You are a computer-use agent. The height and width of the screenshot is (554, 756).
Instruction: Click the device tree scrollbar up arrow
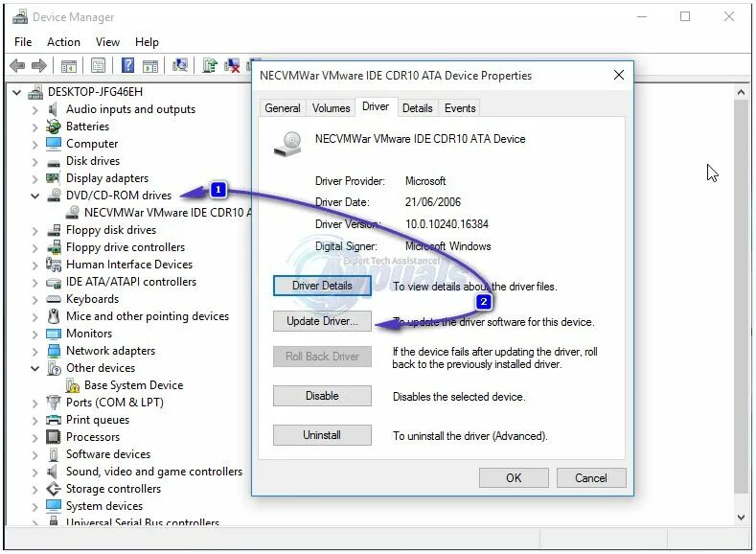pyautogui.click(x=741, y=92)
